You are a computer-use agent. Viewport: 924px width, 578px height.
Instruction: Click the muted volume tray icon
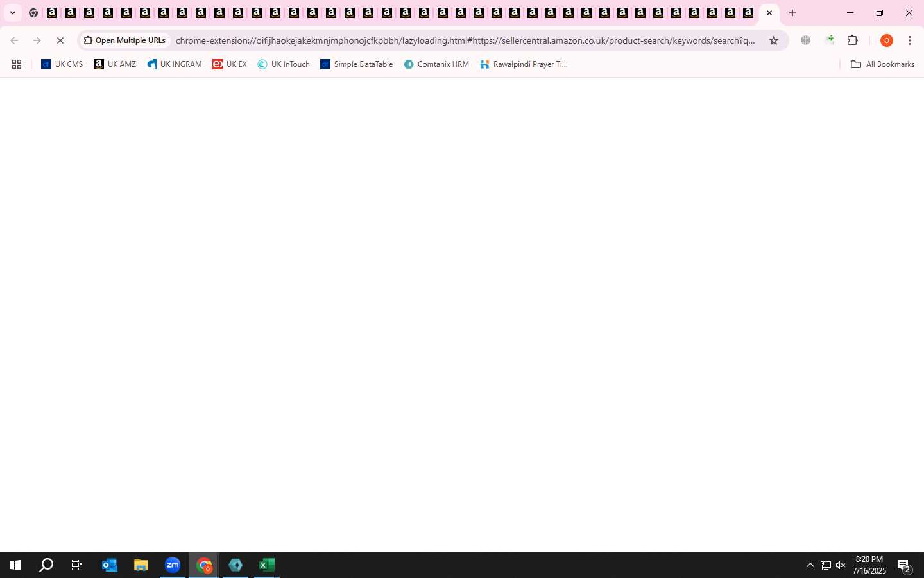click(x=841, y=565)
